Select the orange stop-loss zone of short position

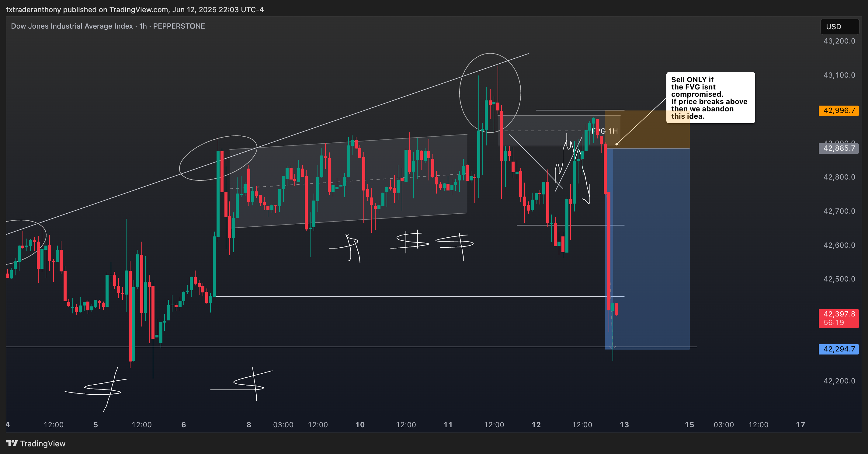(647, 129)
